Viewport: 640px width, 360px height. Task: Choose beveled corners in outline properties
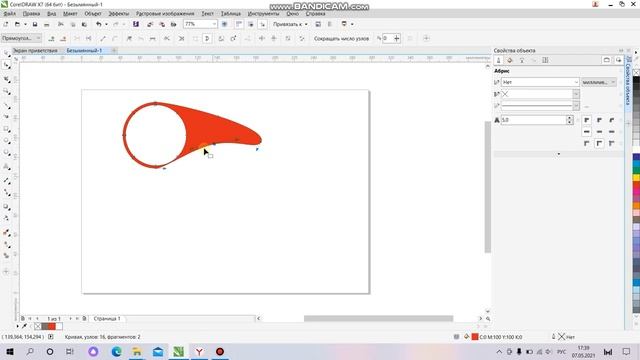pos(611,120)
